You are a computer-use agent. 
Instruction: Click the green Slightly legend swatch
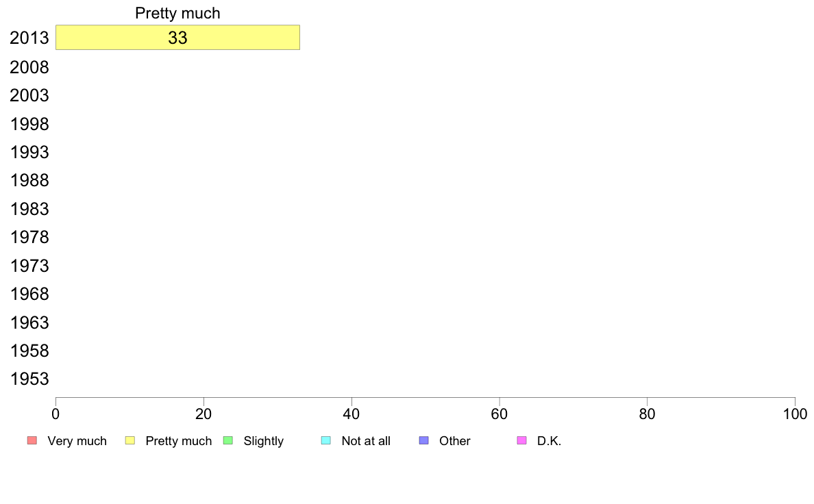click(228, 440)
